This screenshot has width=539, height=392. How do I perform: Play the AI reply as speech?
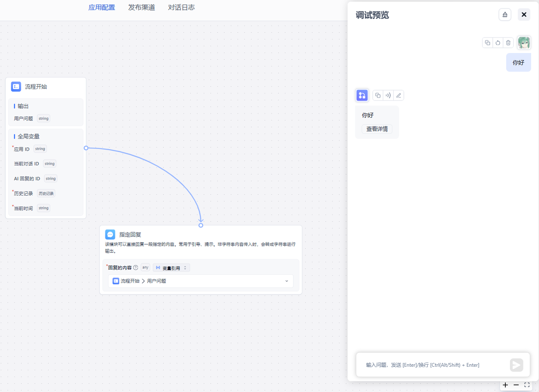(x=388, y=95)
